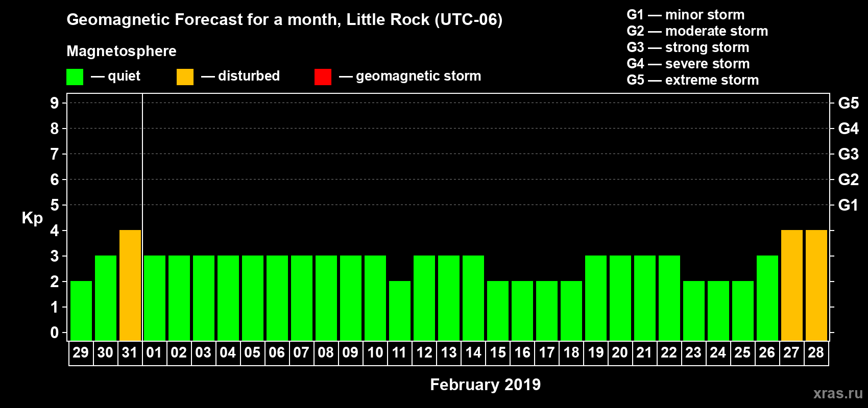The width and height of the screenshot is (868, 408).
Task: Click the '— disturbed' legend label
Action: coord(240,76)
